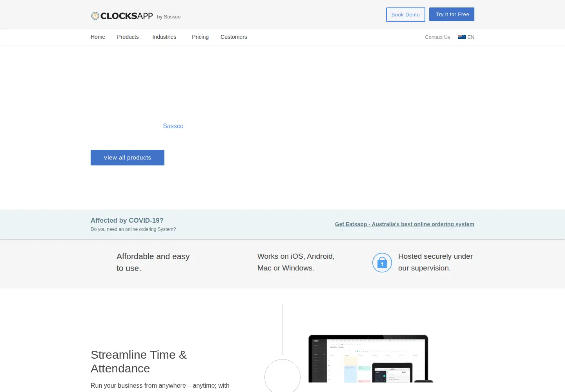Open the Home menu item

pos(98,37)
